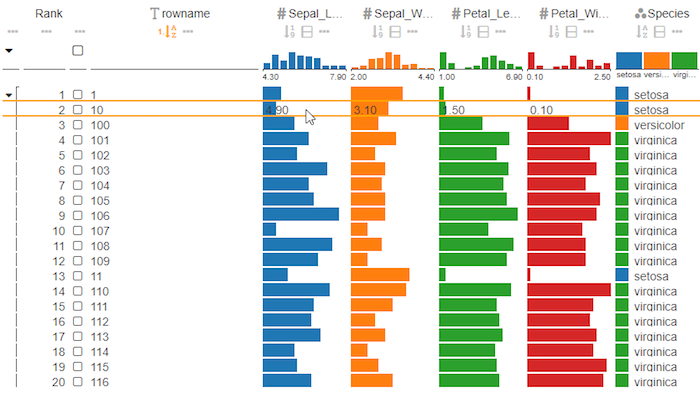Select checkbox of rank 13 row
The width and height of the screenshot is (700, 398).
tap(78, 276)
